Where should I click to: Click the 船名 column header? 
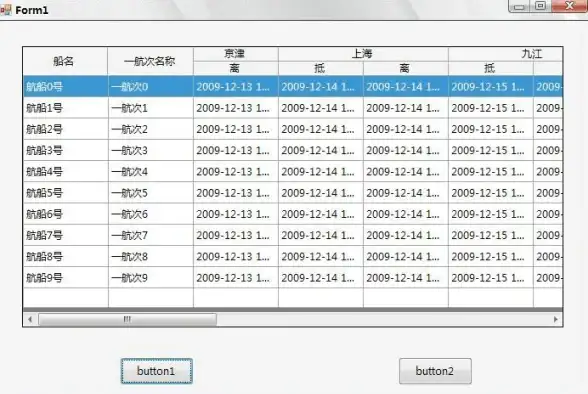65,61
